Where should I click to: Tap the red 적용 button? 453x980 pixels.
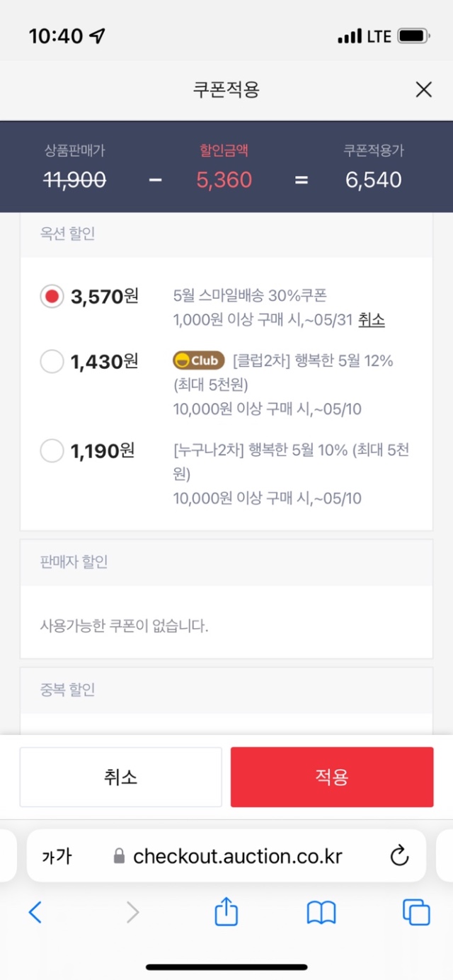click(x=332, y=777)
